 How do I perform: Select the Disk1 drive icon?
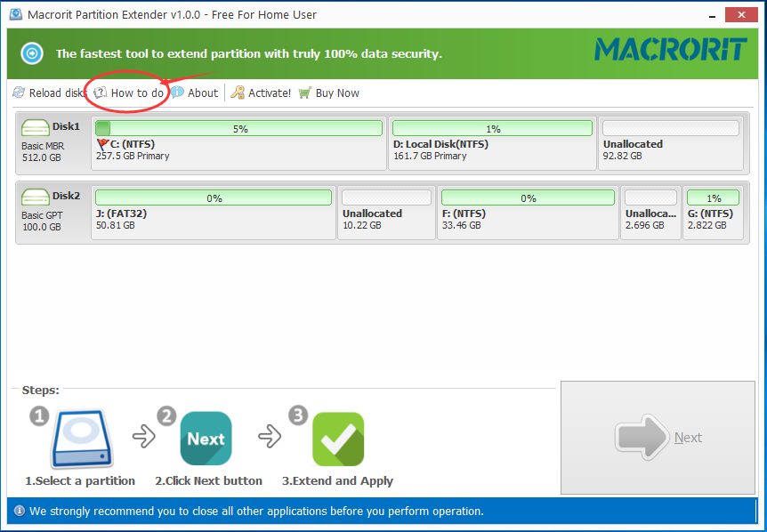pos(36,127)
